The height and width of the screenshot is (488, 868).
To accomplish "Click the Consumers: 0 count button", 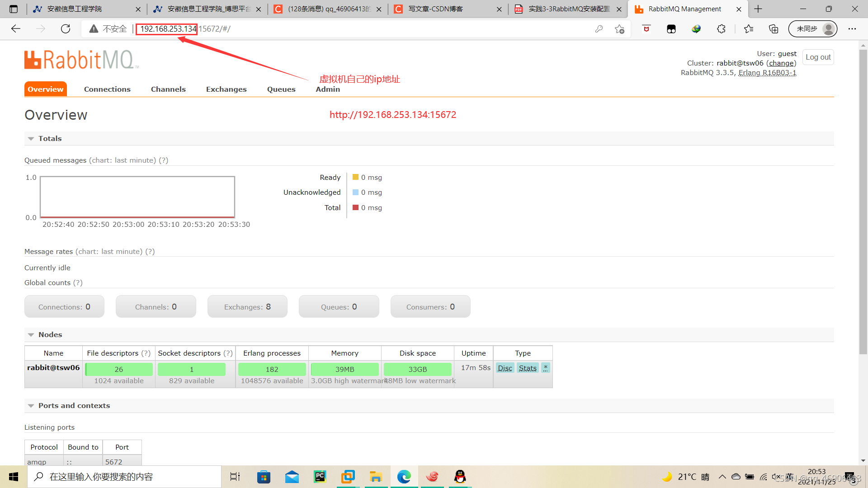I will 430,307.
